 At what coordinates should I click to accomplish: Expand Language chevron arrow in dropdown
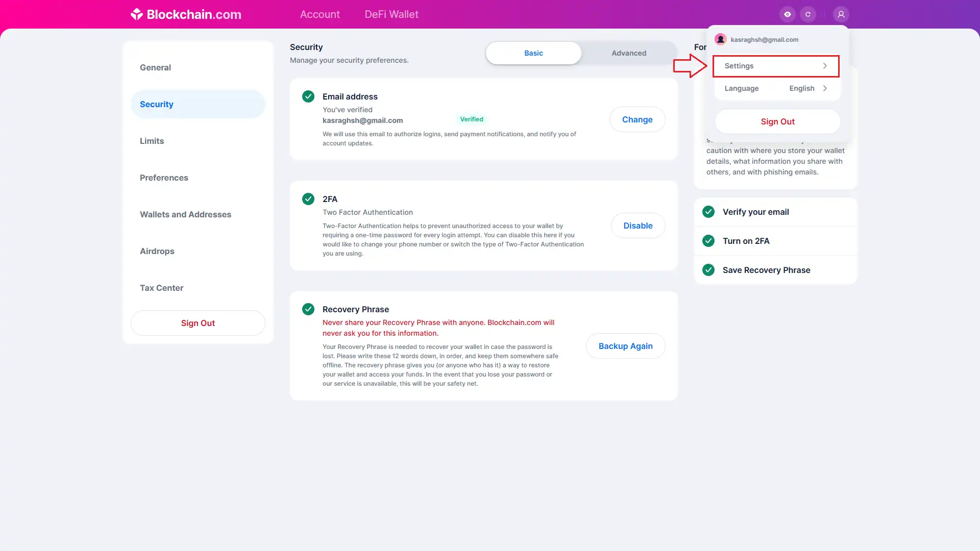click(x=825, y=88)
